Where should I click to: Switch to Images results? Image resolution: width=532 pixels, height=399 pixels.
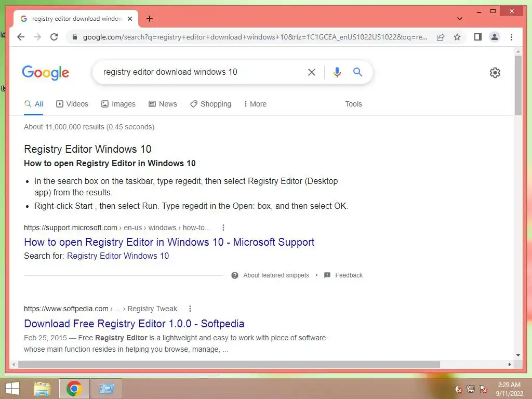(x=118, y=104)
